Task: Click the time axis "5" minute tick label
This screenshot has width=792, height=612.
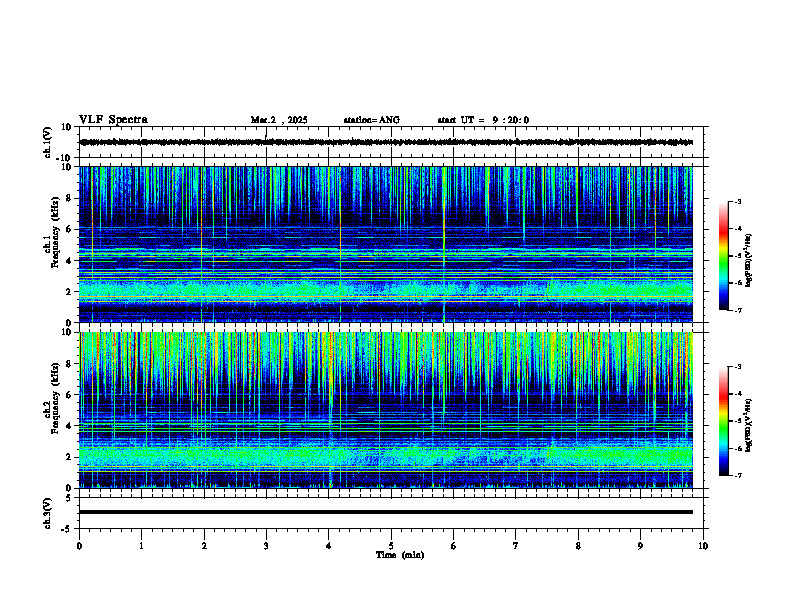Action: coord(391,546)
